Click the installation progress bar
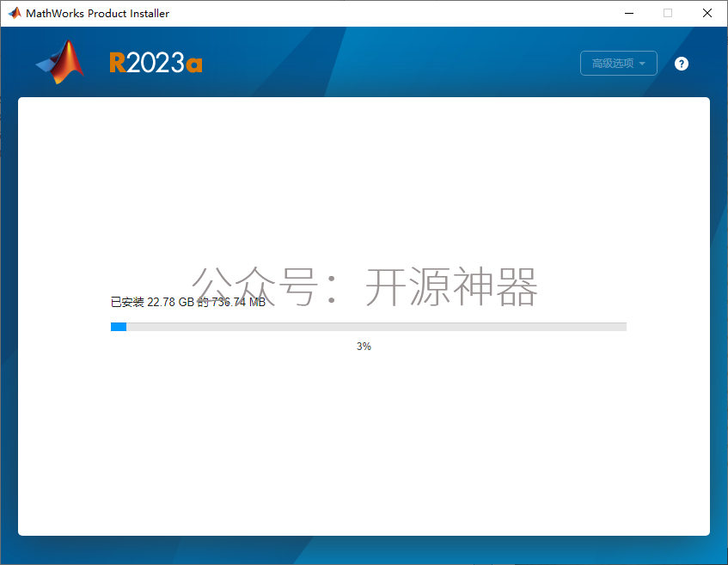The width and height of the screenshot is (728, 565). [368, 327]
